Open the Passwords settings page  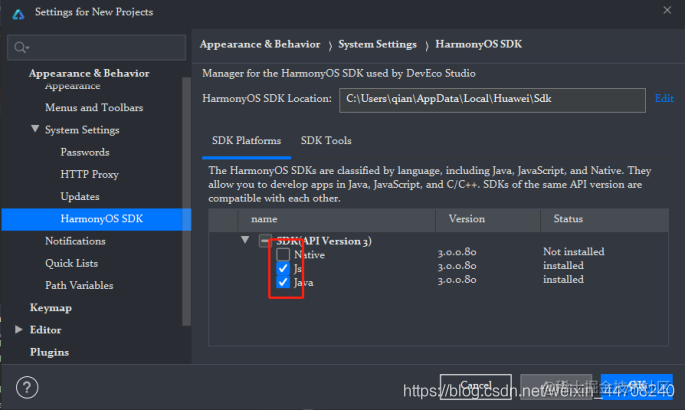coord(85,152)
